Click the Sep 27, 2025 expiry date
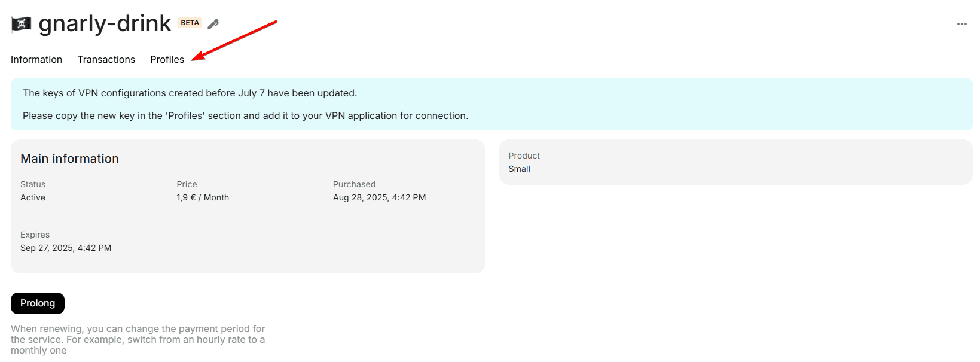This screenshot has height=362, width=980. 66,248
